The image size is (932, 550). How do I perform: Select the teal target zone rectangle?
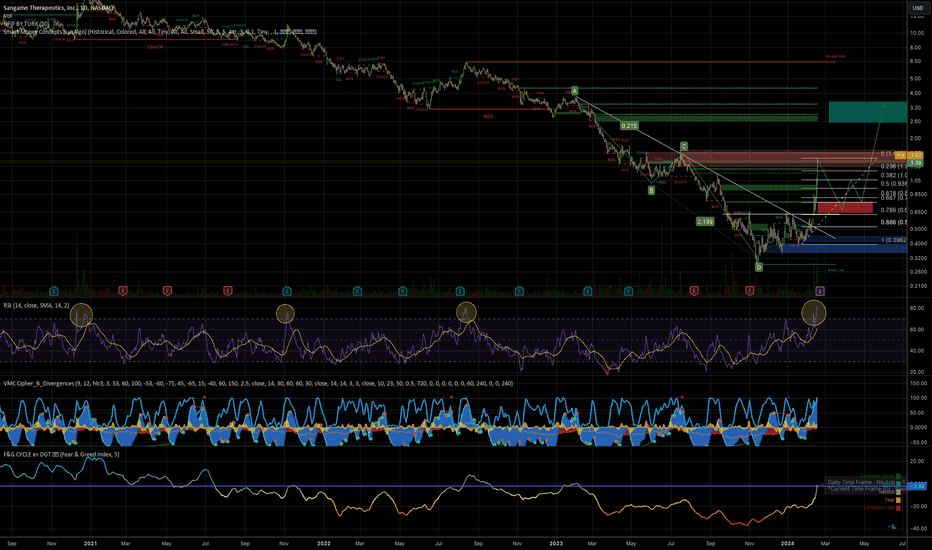tap(868, 112)
